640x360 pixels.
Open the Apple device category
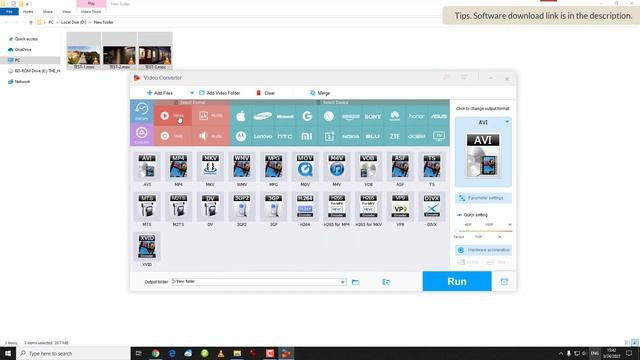tap(241, 116)
